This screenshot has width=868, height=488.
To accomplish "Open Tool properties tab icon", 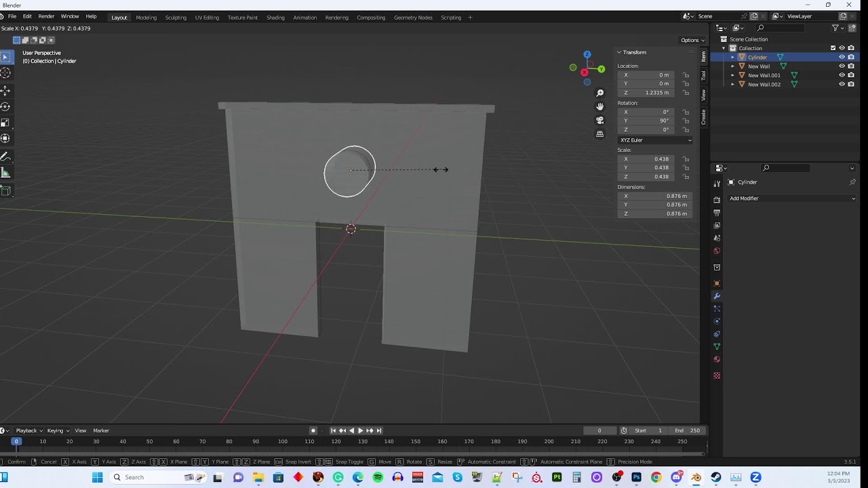I will (x=717, y=184).
